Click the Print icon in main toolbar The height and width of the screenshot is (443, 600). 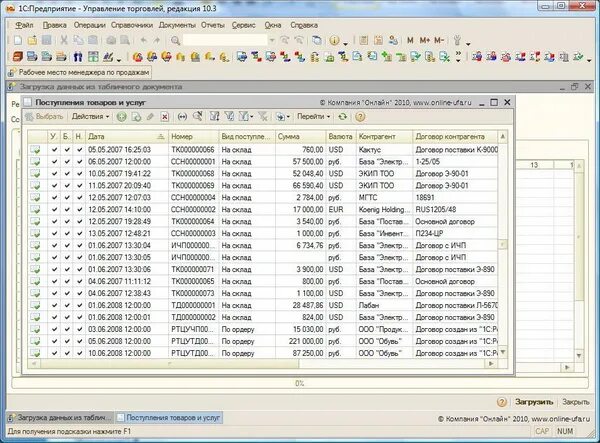click(111, 40)
